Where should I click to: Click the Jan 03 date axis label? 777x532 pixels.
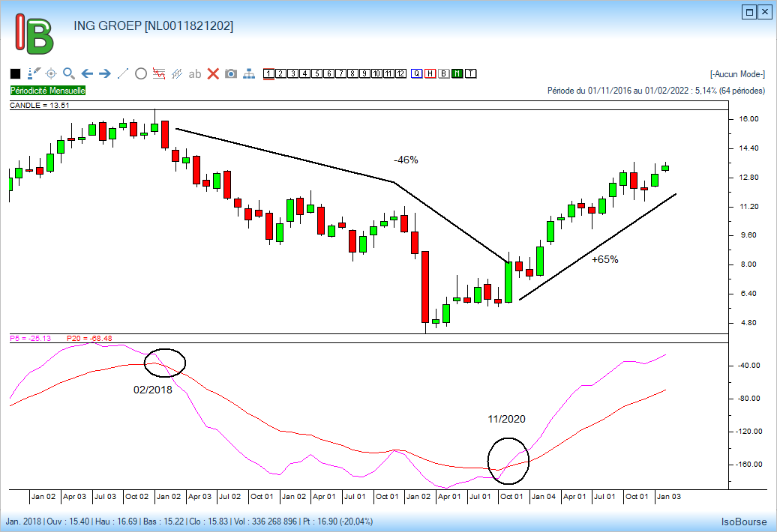coord(668,496)
